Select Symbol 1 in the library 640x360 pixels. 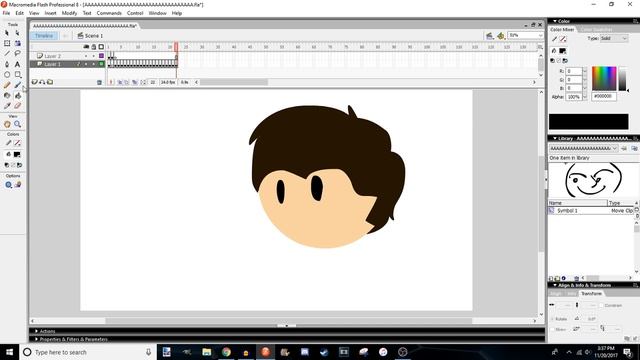567,211
